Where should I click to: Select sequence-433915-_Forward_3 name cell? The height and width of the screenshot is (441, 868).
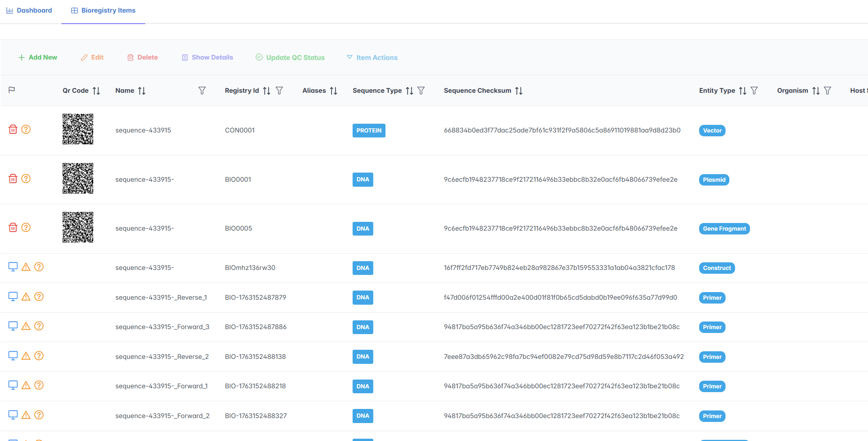162,327
